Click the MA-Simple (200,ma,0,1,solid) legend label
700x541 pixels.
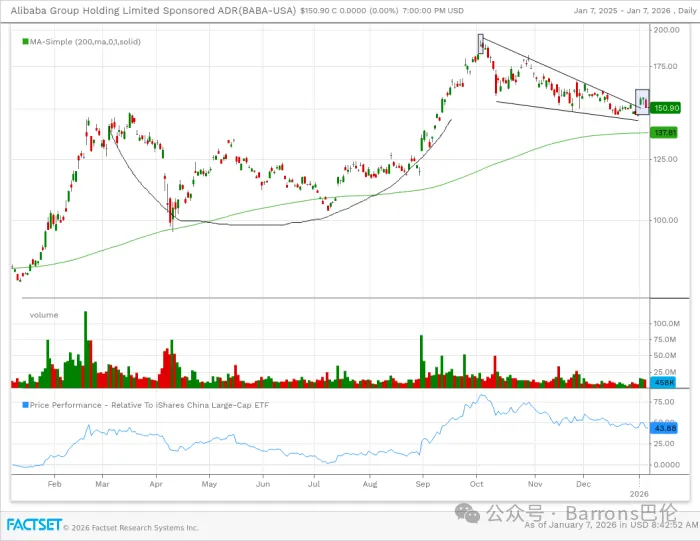tap(85, 42)
